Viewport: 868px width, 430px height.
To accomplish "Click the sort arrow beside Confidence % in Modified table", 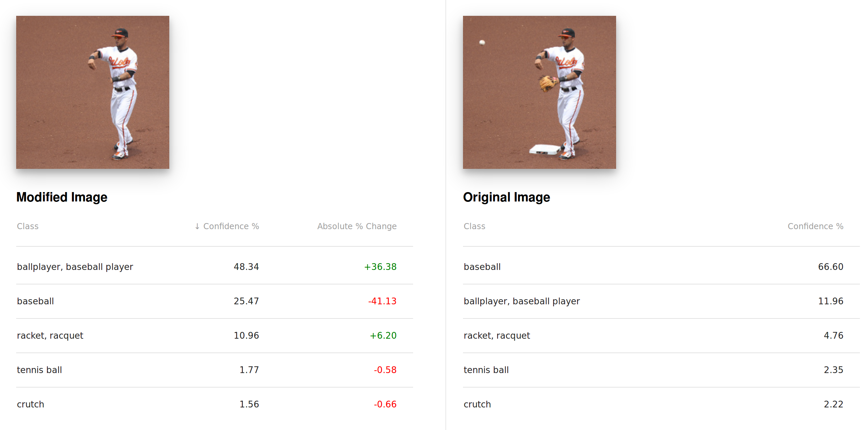I will [197, 226].
